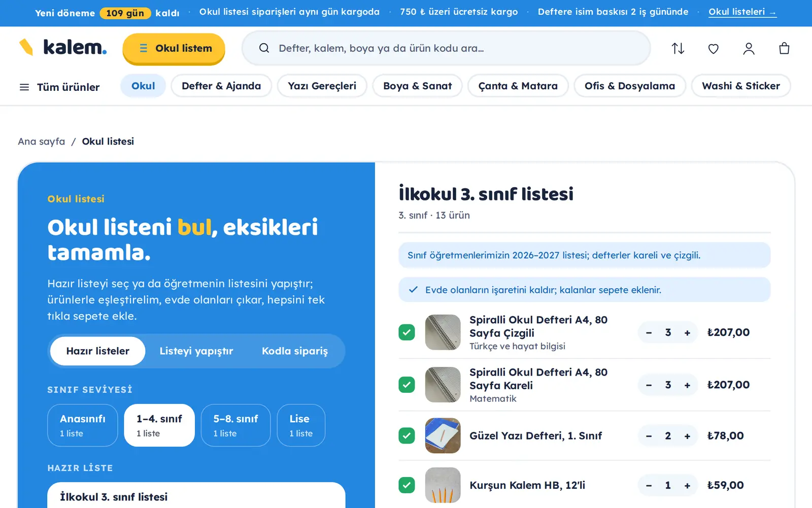The height and width of the screenshot is (508, 812).
Task: Open the Tüm ürünler hamburger menu
Action: [59, 87]
